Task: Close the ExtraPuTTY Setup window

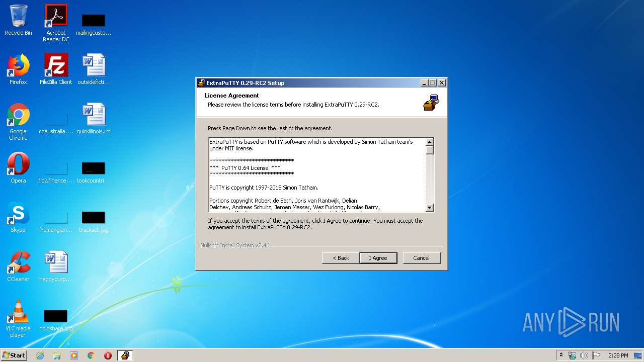Action: [x=442, y=83]
